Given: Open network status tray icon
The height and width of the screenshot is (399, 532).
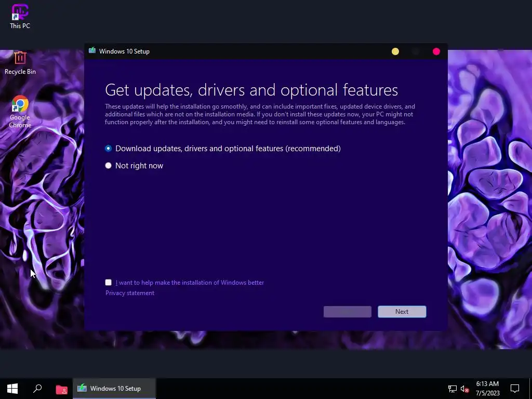Looking at the screenshot, I should pos(453,389).
